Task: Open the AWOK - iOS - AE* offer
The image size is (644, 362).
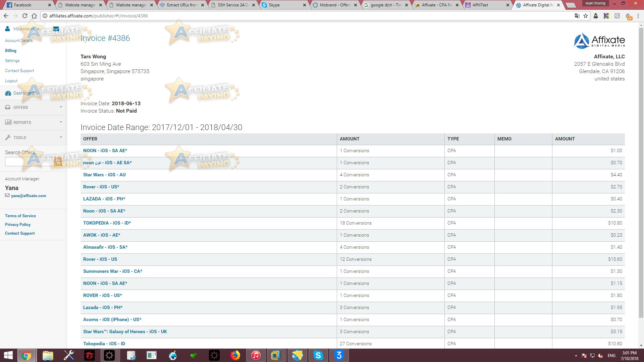Action: tap(102, 235)
